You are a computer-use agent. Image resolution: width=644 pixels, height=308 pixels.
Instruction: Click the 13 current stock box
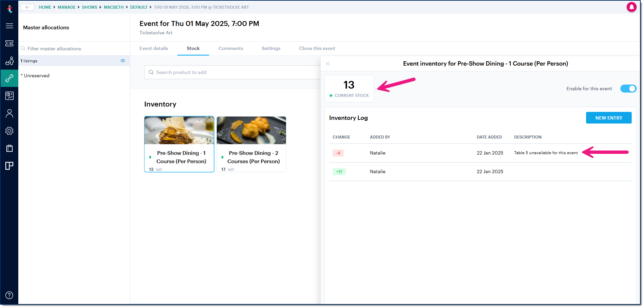[349, 89]
